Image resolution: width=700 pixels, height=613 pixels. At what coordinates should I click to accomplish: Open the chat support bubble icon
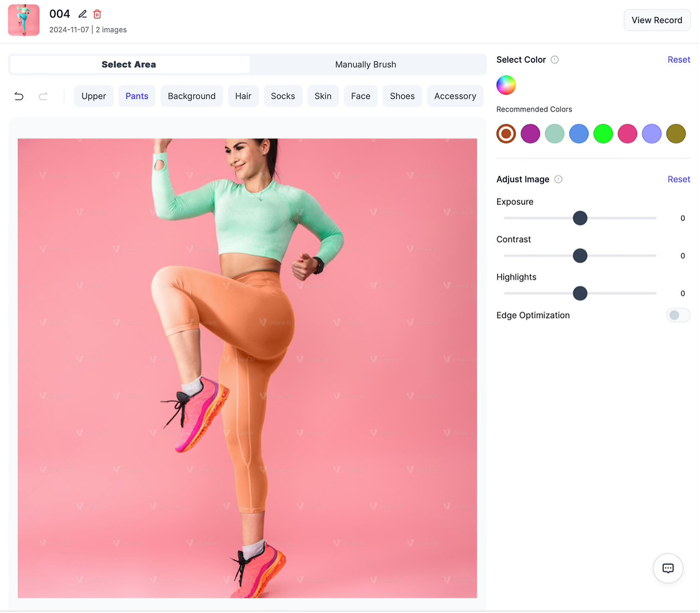[668, 568]
